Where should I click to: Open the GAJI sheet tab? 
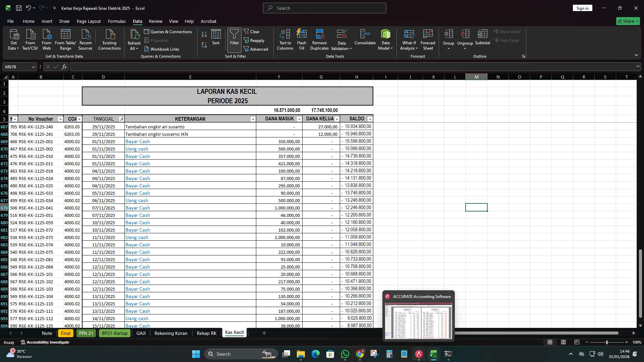pyautogui.click(x=141, y=333)
